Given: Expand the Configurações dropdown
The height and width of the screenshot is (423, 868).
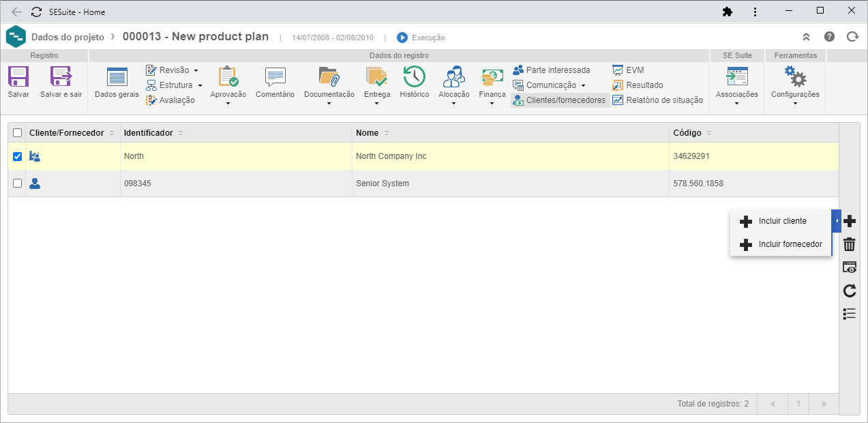Looking at the screenshot, I should pyautogui.click(x=795, y=104).
